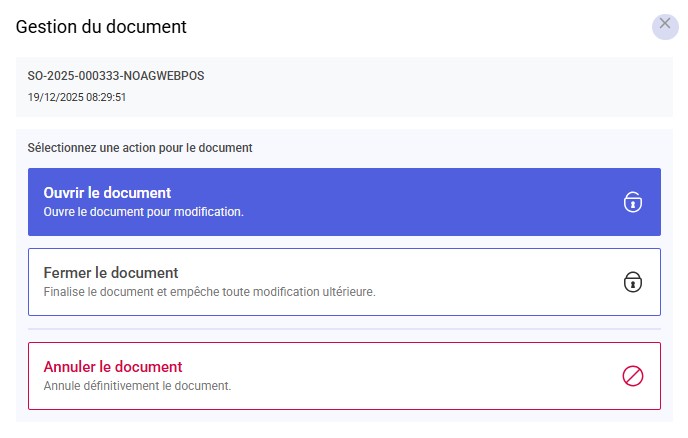This screenshot has width=688, height=438.
Task: Click the "Fermer le document" heading text
Action: pos(111,272)
